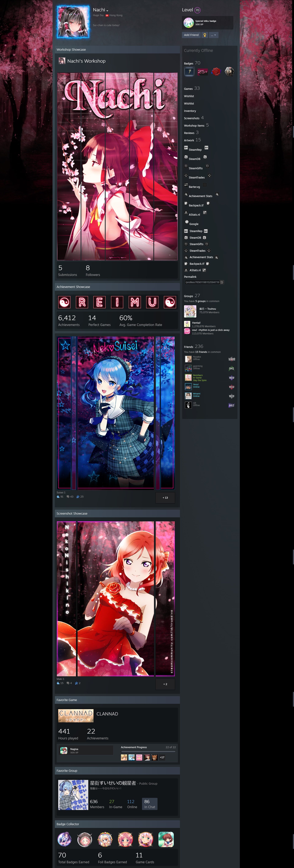Click the '8 Followers' count
Image resolution: width=294 pixels, height=868 pixels.
click(x=93, y=270)
